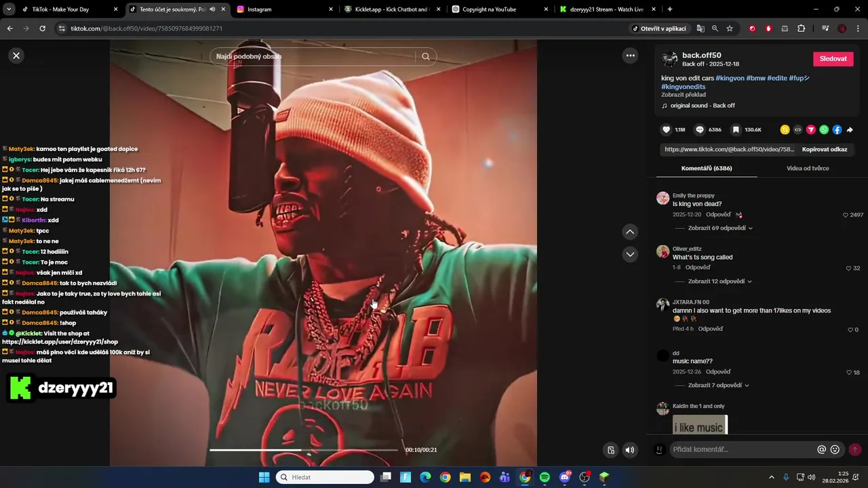Expand 12 replies under Oliver_editz comment
The width and height of the screenshot is (868, 488).
coord(720,281)
